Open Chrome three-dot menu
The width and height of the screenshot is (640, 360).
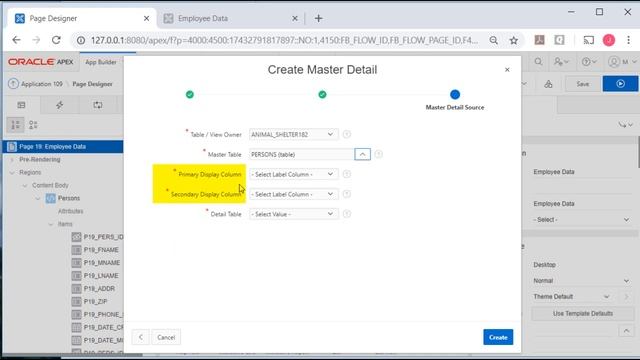click(x=629, y=40)
